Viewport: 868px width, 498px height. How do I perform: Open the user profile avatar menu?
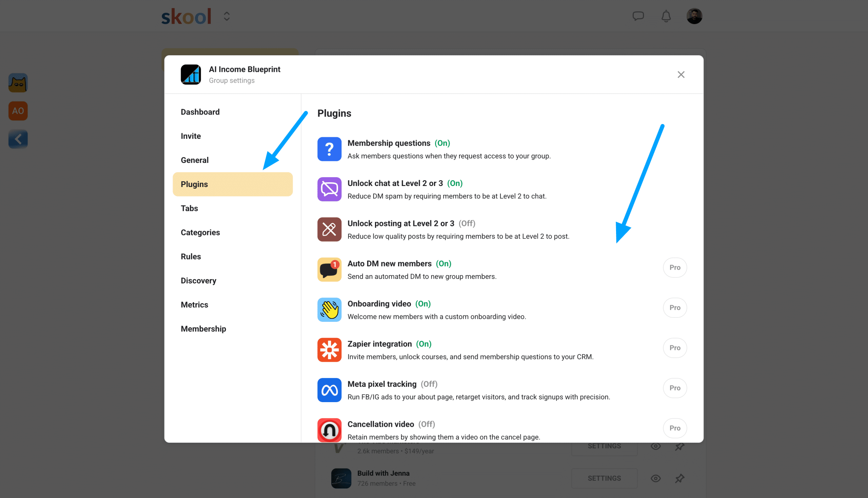(x=694, y=16)
